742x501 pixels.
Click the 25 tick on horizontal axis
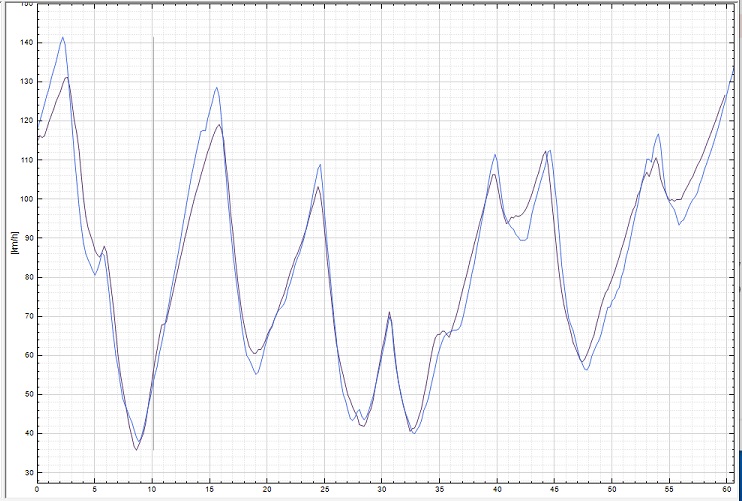(324, 490)
